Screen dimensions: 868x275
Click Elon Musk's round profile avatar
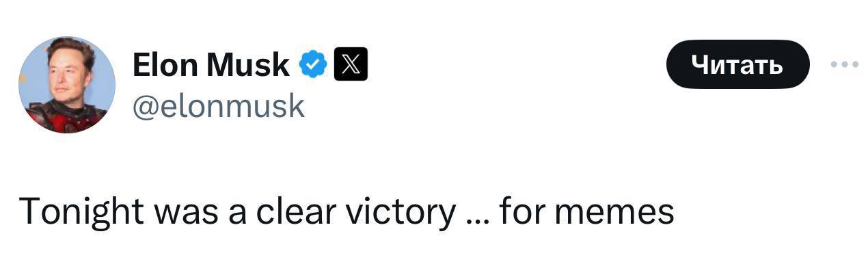pos(66,84)
